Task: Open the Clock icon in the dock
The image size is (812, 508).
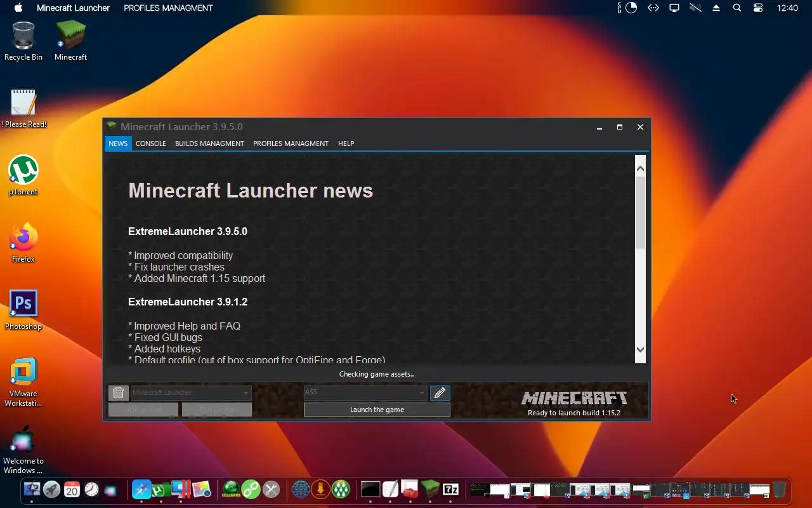Action: coord(92,490)
